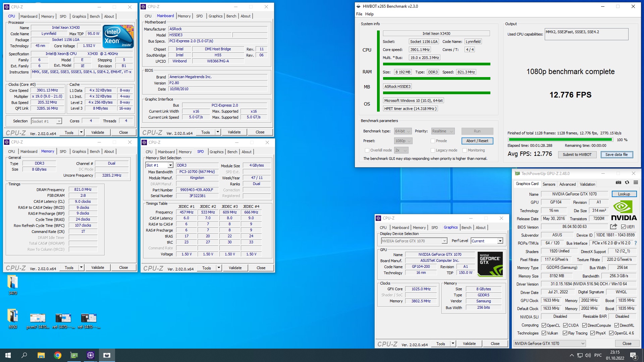Open the GPU-Z hamburger menu icon

click(636, 183)
